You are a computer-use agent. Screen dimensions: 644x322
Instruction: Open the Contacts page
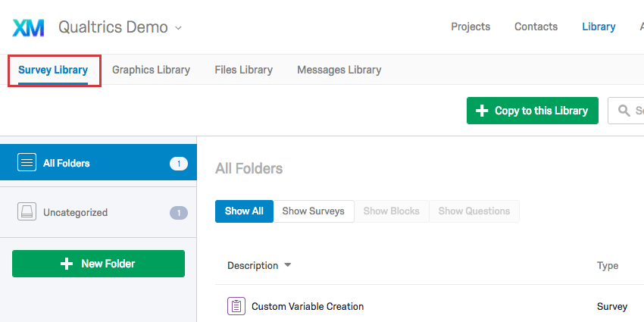[536, 27]
